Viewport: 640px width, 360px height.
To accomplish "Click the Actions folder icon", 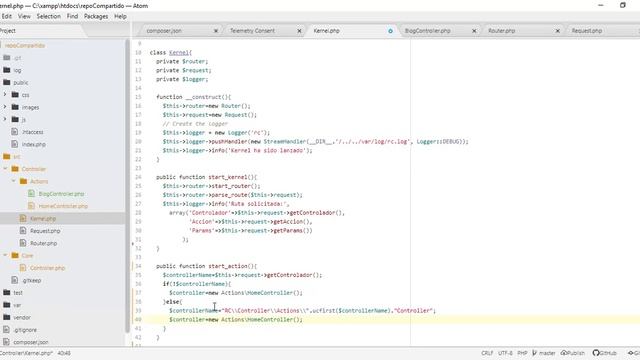I will coord(23,181).
